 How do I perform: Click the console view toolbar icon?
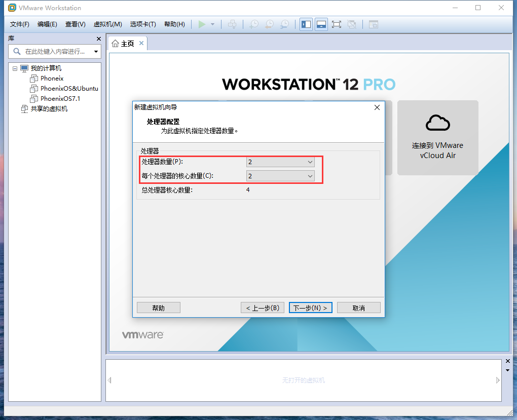point(373,24)
